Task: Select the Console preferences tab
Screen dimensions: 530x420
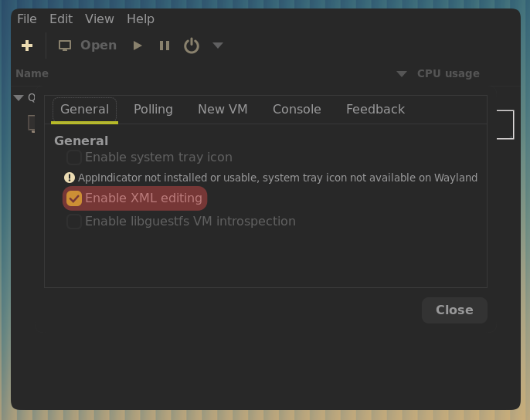Action: [x=297, y=110]
